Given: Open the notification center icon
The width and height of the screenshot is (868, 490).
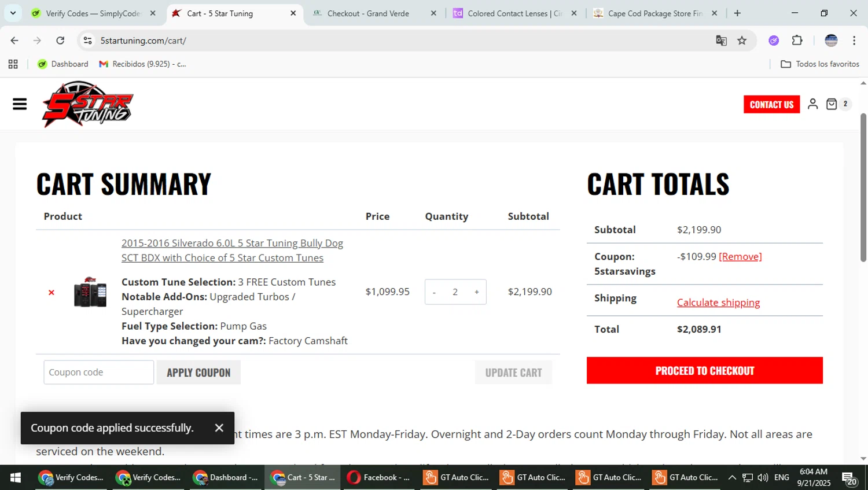Looking at the screenshot, I should pyautogui.click(x=849, y=478).
